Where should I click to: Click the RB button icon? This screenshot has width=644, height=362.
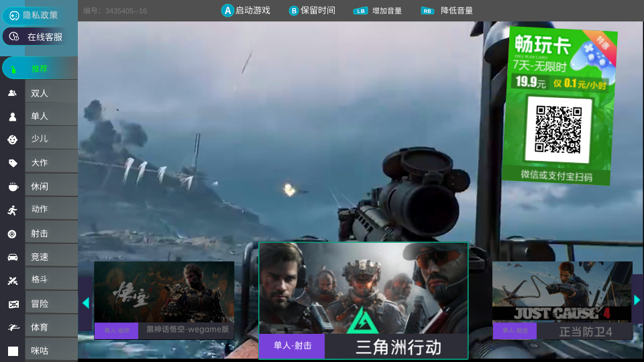[427, 11]
